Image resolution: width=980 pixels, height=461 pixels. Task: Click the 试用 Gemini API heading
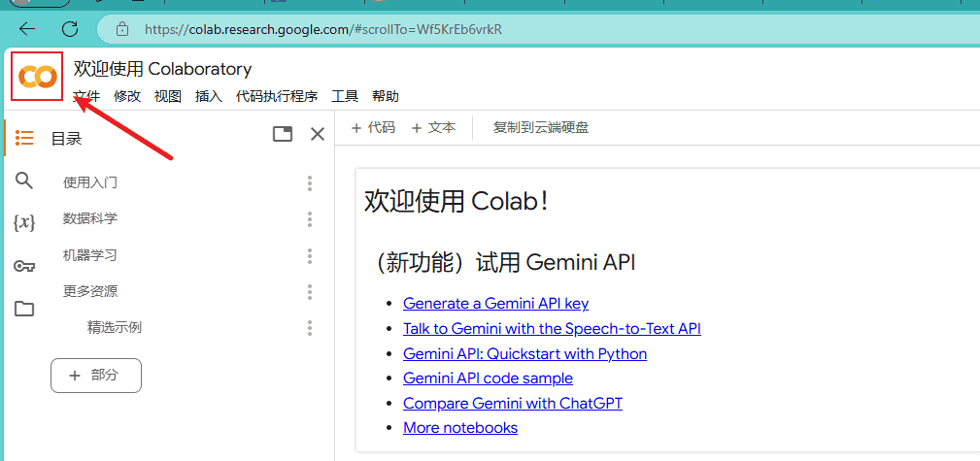[x=504, y=263]
